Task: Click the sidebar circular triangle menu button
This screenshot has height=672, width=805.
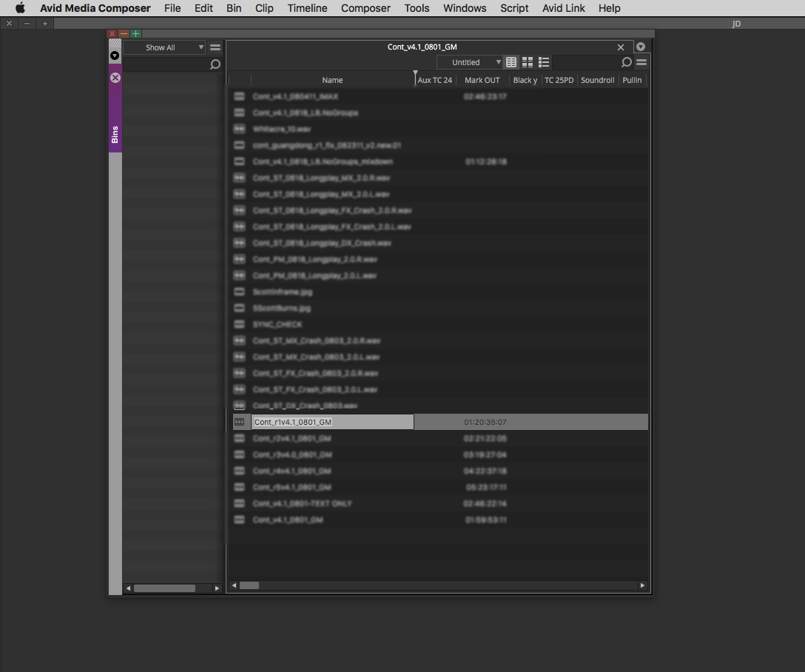Action: 115,56
